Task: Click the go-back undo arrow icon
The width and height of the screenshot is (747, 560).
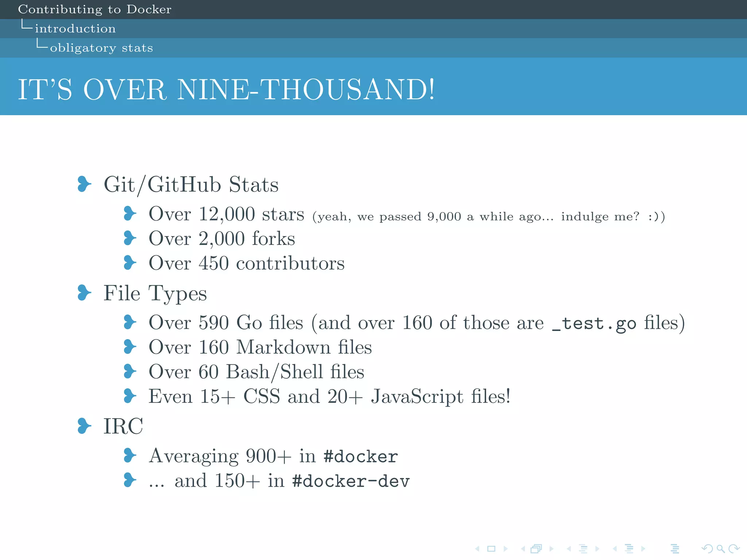Action: (707, 548)
